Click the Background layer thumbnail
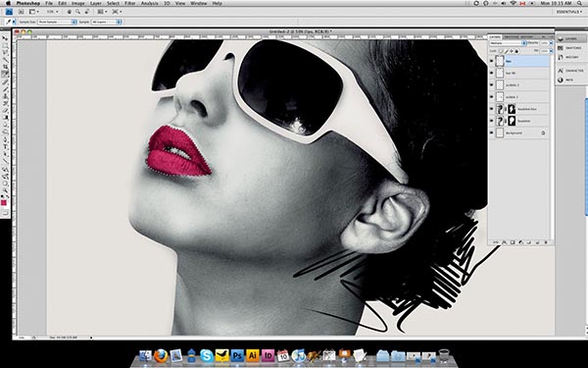 [x=500, y=132]
